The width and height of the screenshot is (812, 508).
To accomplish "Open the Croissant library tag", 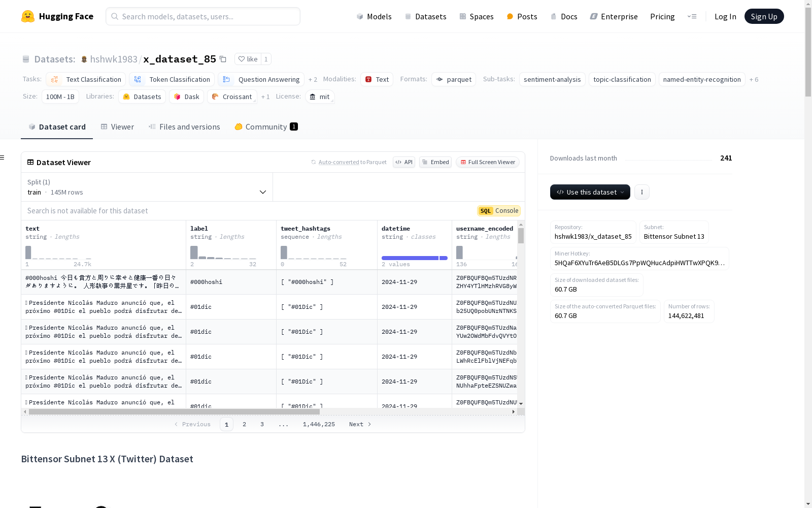I will tap(232, 97).
